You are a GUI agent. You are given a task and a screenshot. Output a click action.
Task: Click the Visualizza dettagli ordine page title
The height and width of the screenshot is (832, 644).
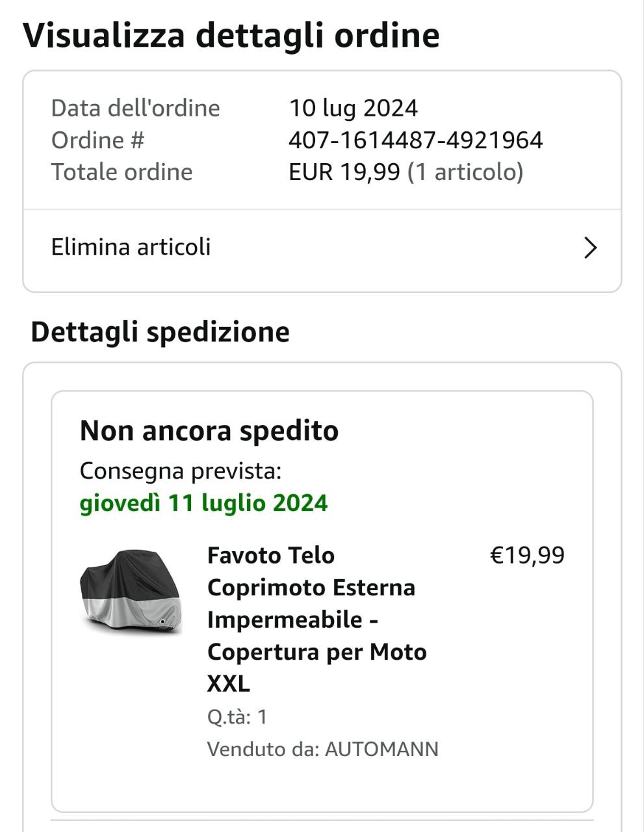click(231, 35)
